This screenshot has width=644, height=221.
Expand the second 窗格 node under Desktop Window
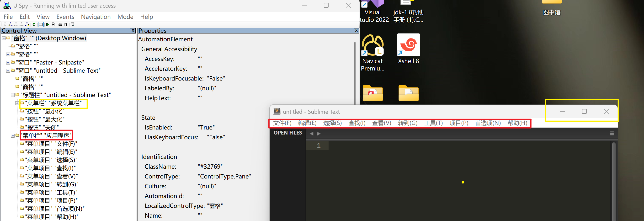(x=8, y=54)
